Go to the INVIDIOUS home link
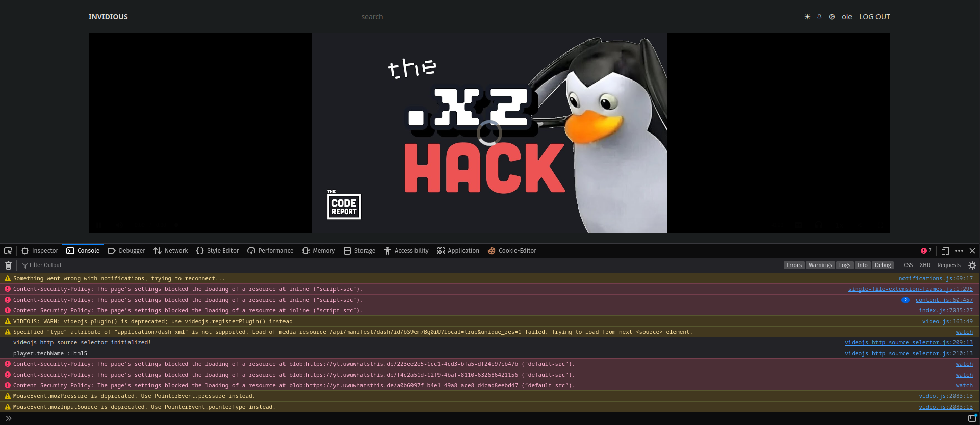Viewport: 980px width, 425px height. coord(108,17)
